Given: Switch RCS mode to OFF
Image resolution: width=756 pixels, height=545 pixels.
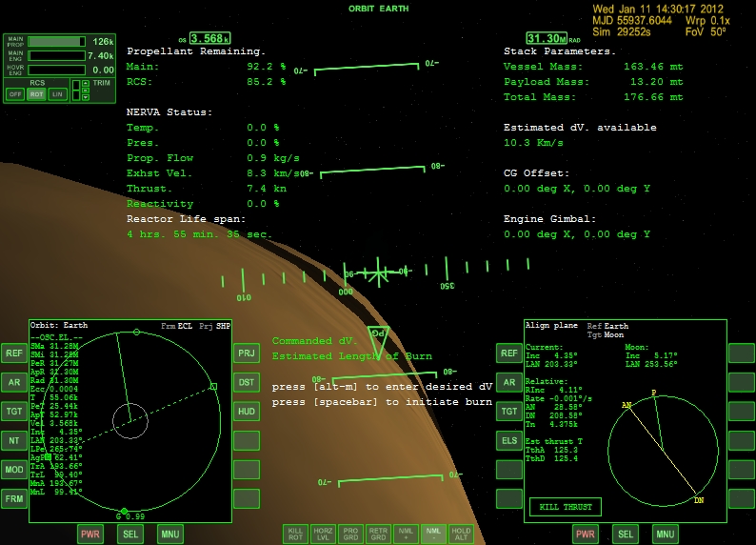Looking at the screenshot, I should click(15, 94).
